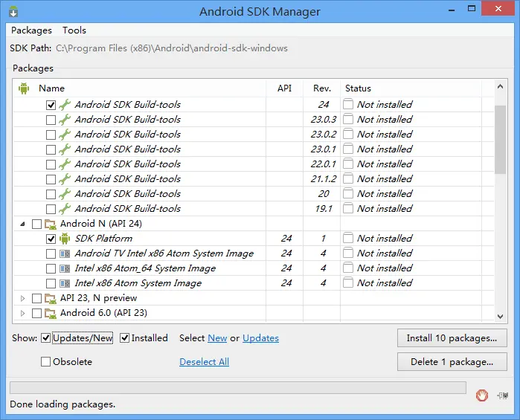Click the wrench icon for Build-tools 22.0.1
This screenshot has height=420, width=520.
point(65,164)
